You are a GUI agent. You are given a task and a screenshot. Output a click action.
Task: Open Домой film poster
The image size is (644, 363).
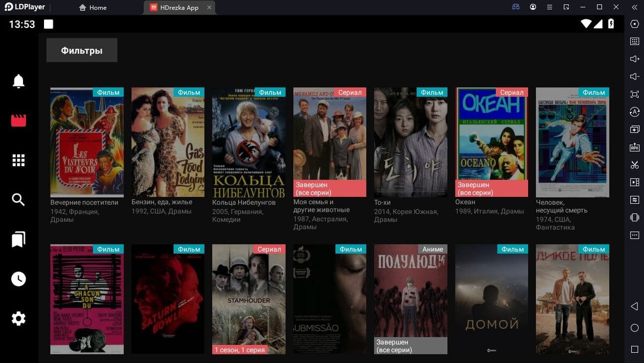pos(492,299)
